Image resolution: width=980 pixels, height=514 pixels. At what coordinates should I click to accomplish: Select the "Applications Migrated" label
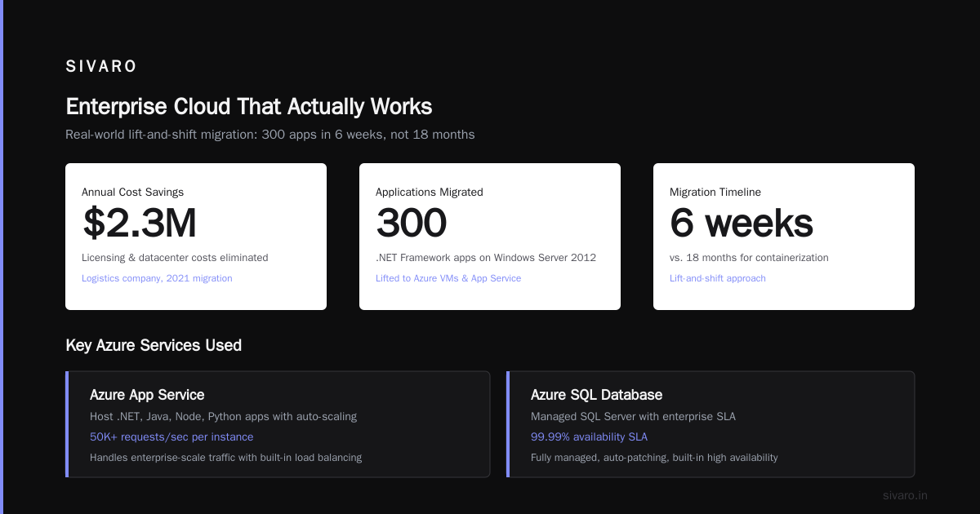[430, 193]
